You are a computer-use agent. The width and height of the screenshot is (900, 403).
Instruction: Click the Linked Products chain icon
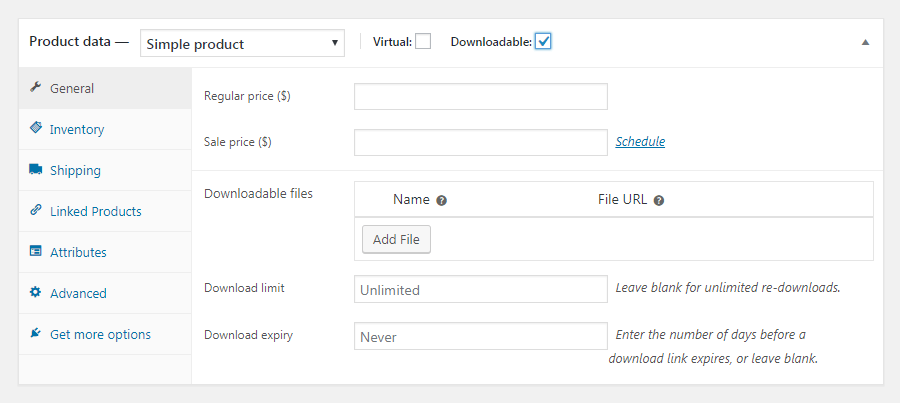(x=36, y=211)
